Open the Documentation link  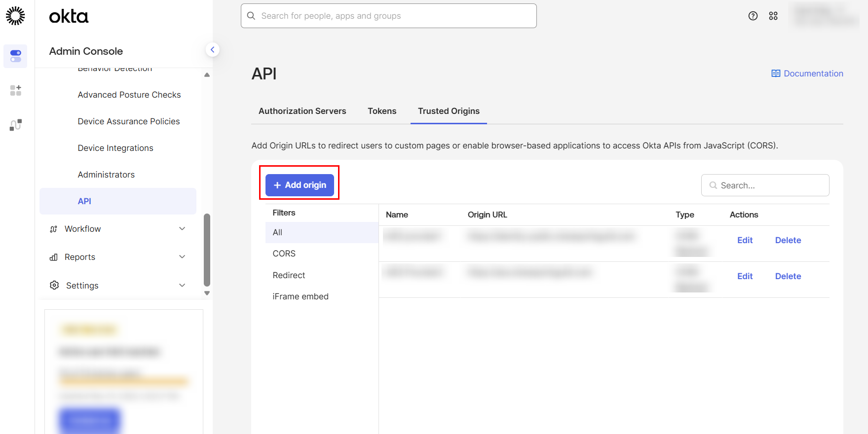coord(813,73)
